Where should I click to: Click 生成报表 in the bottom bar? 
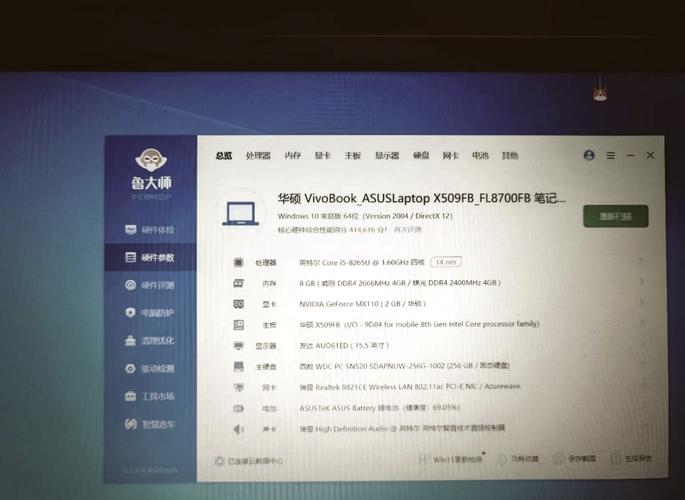click(x=632, y=460)
